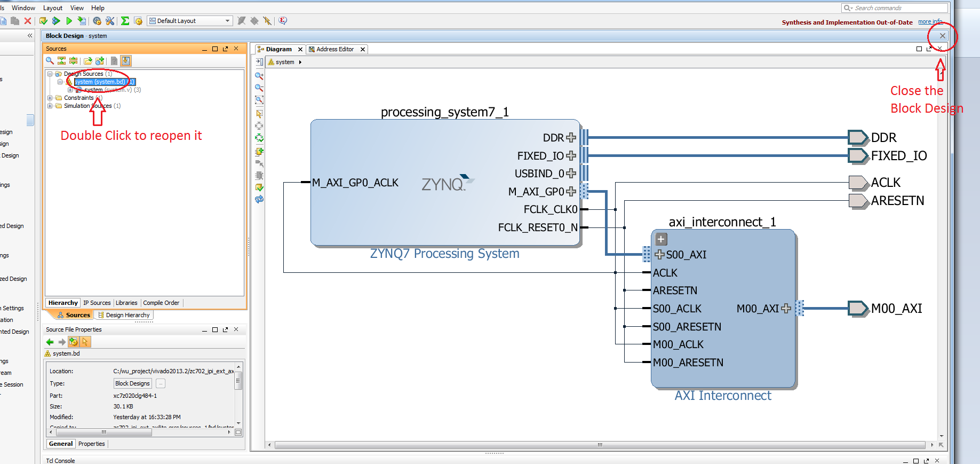Click the green Run (play) arrow icon

click(x=69, y=21)
